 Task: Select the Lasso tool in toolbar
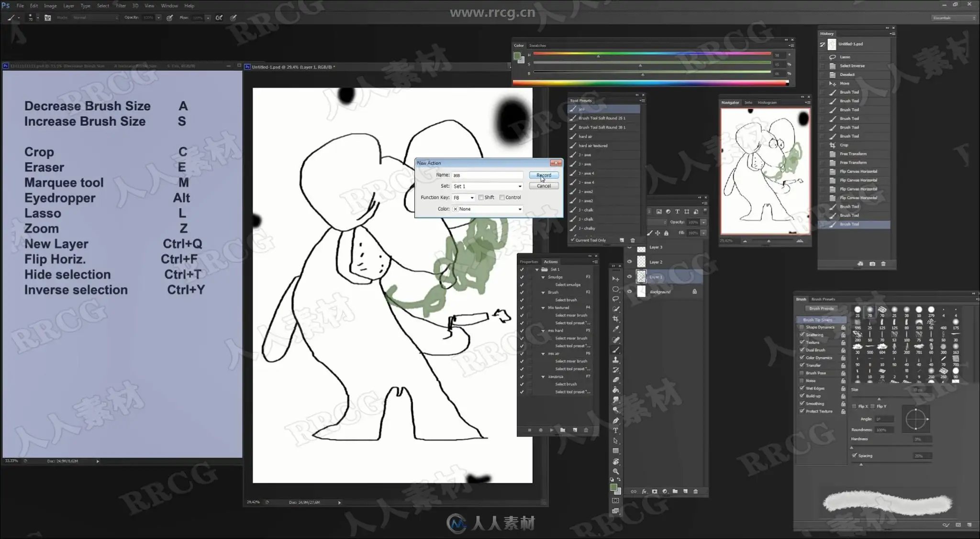pos(616,299)
